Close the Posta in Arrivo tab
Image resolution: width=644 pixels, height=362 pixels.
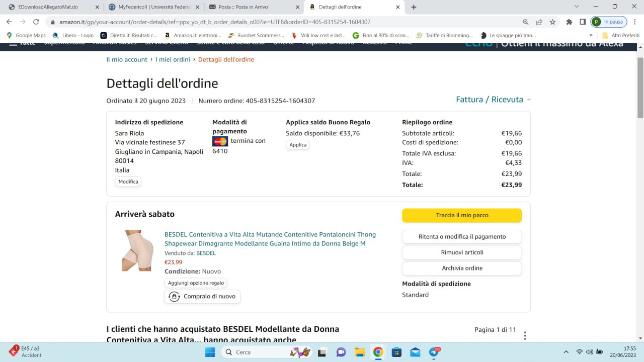[298, 7]
